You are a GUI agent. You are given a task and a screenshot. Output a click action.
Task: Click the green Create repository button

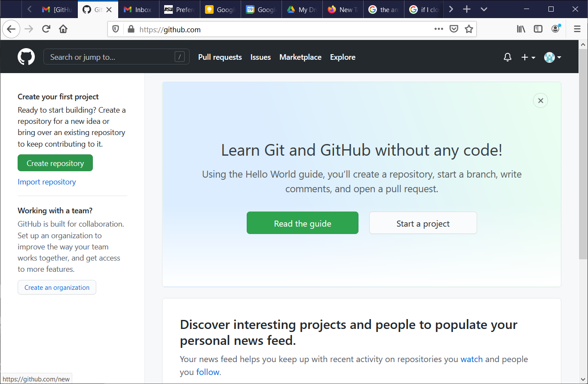coord(55,163)
